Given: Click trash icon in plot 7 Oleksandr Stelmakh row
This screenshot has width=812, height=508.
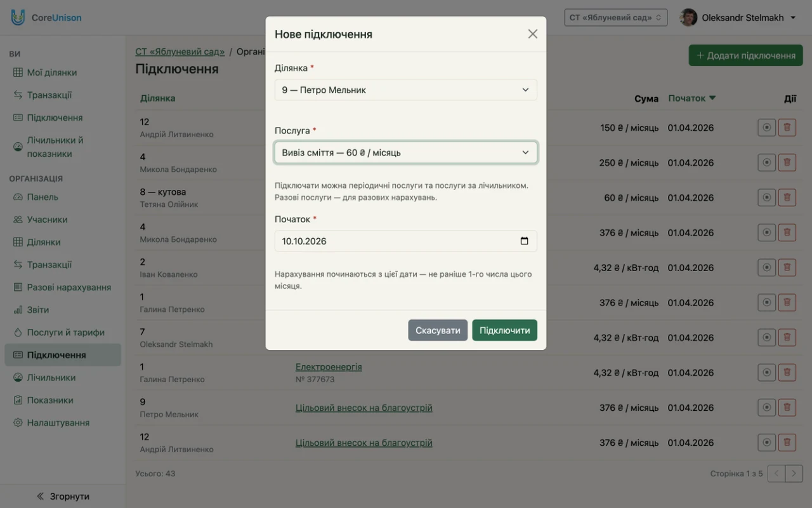Looking at the screenshot, I should pos(787,337).
